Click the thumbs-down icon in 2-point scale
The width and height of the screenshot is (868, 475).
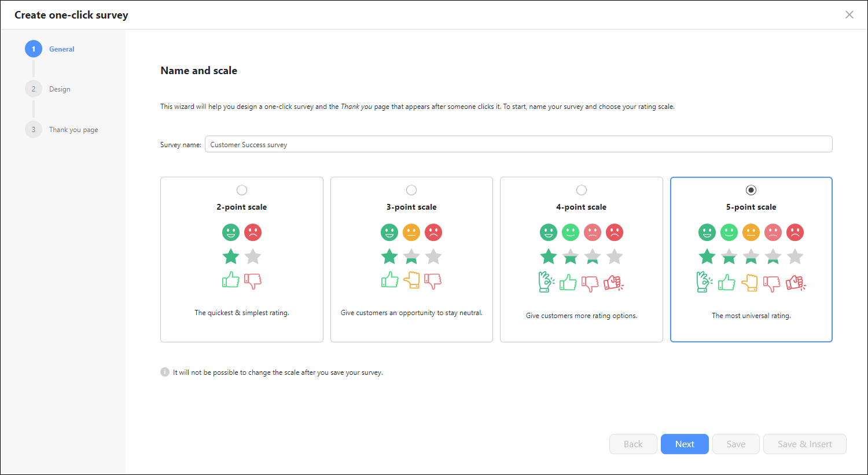(x=253, y=281)
